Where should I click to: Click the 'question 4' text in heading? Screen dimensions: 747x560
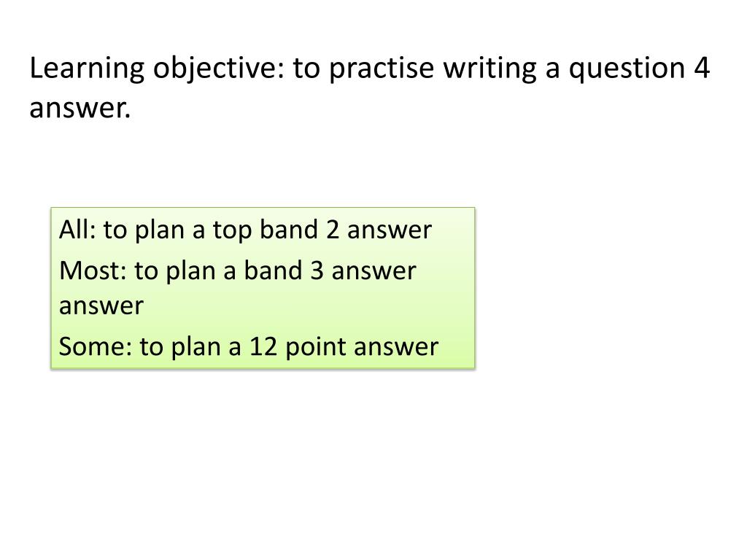[639, 68]
